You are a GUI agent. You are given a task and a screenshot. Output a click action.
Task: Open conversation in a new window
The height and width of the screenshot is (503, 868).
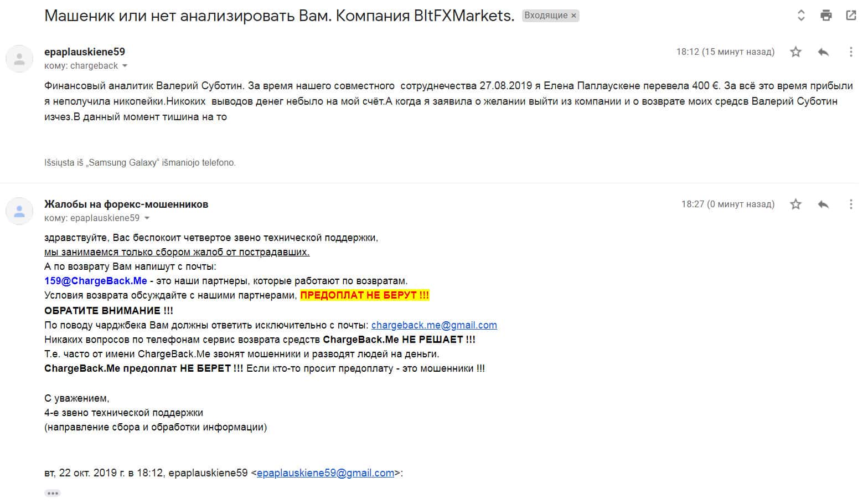851,16
